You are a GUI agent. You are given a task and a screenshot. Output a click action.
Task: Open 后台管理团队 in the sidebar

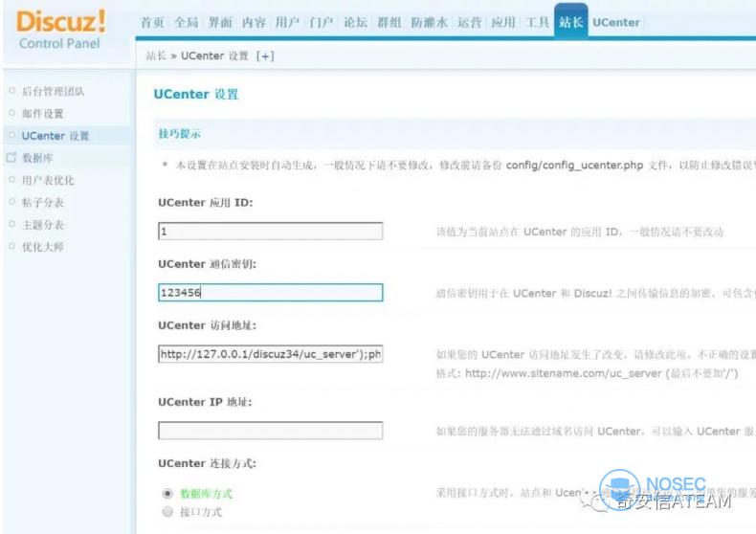click(53, 91)
